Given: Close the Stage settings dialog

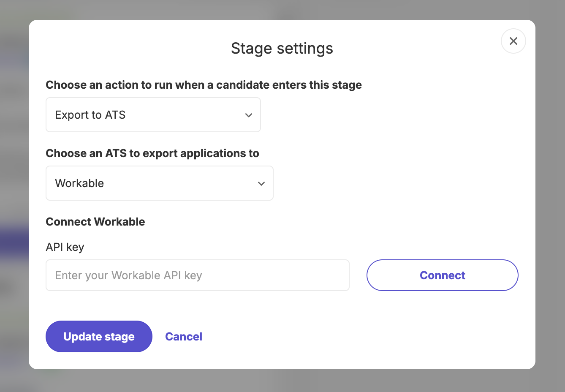Looking at the screenshot, I should point(513,41).
